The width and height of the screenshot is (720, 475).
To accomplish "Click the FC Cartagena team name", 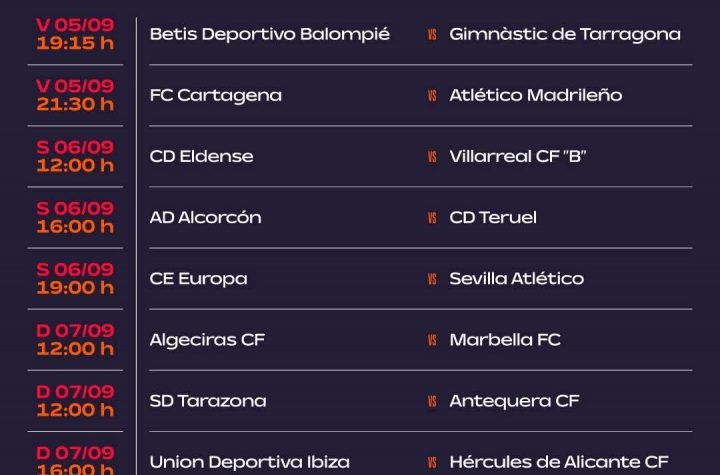I will (x=215, y=96).
